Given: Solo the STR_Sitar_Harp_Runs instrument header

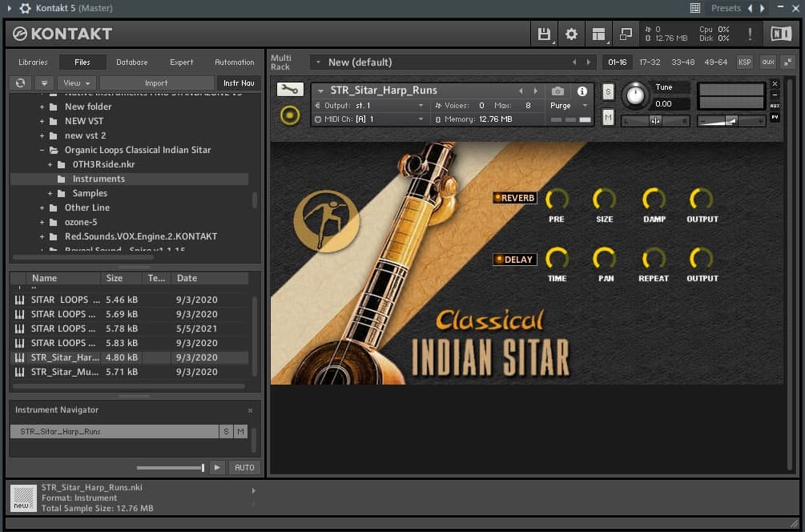Looking at the screenshot, I should pyautogui.click(x=608, y=92).
